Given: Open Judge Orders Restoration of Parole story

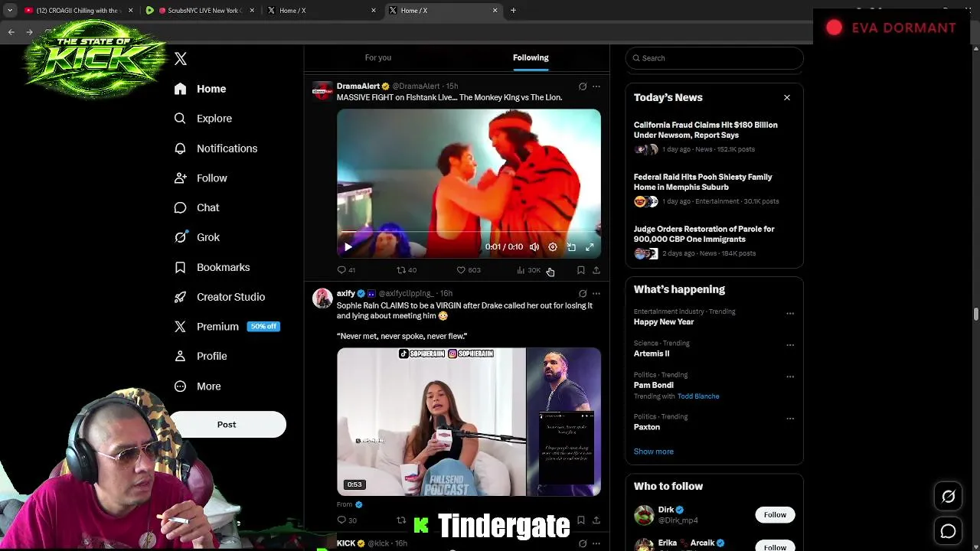Looking at the screenshot, I should click(704, 234).
